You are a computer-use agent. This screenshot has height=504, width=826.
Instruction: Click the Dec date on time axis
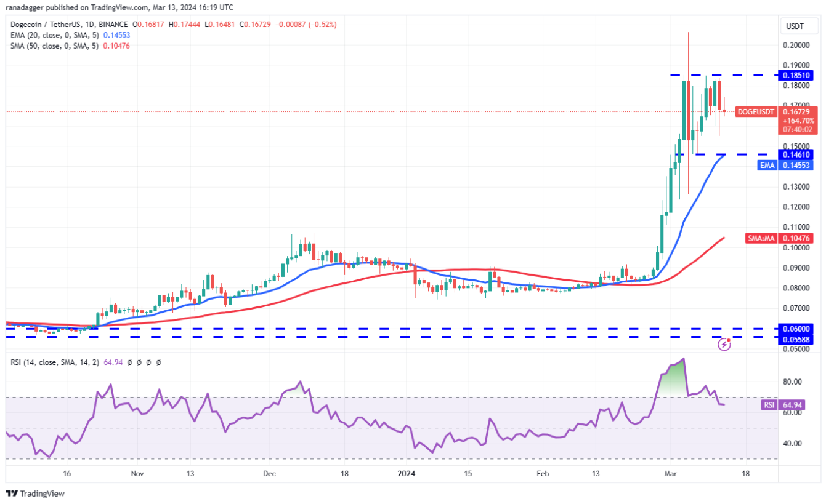point(269,474)
